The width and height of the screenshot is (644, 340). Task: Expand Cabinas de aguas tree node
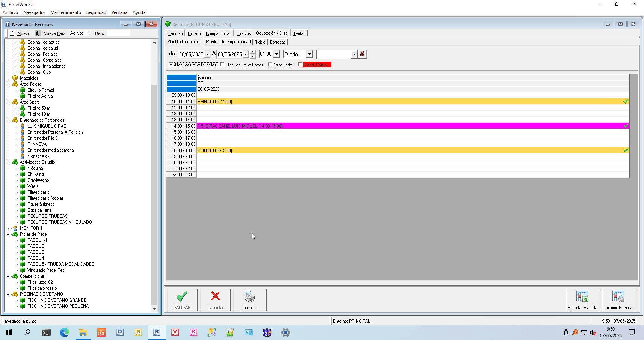tap(15, 42)
